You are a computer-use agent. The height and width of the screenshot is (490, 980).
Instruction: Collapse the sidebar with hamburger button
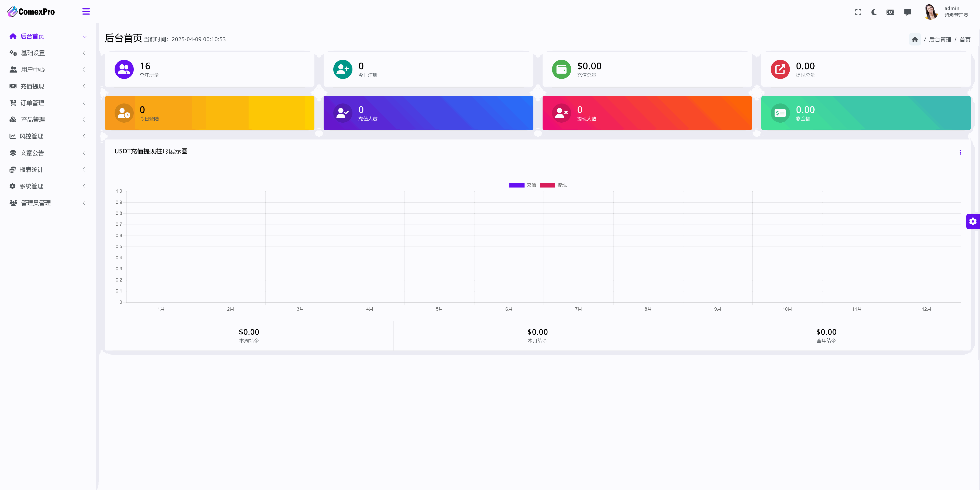coord(86,11)
